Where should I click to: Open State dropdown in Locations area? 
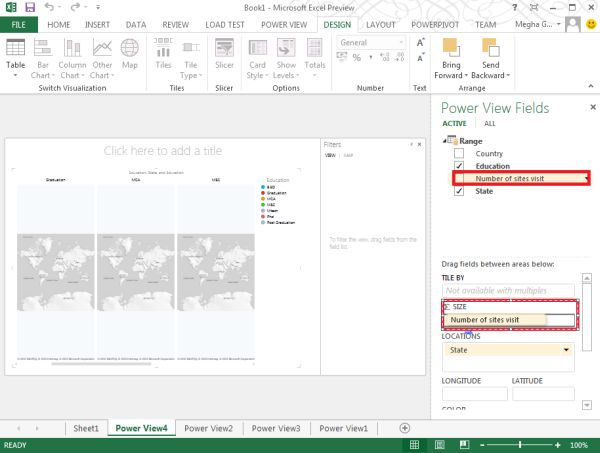coord(566,350)
